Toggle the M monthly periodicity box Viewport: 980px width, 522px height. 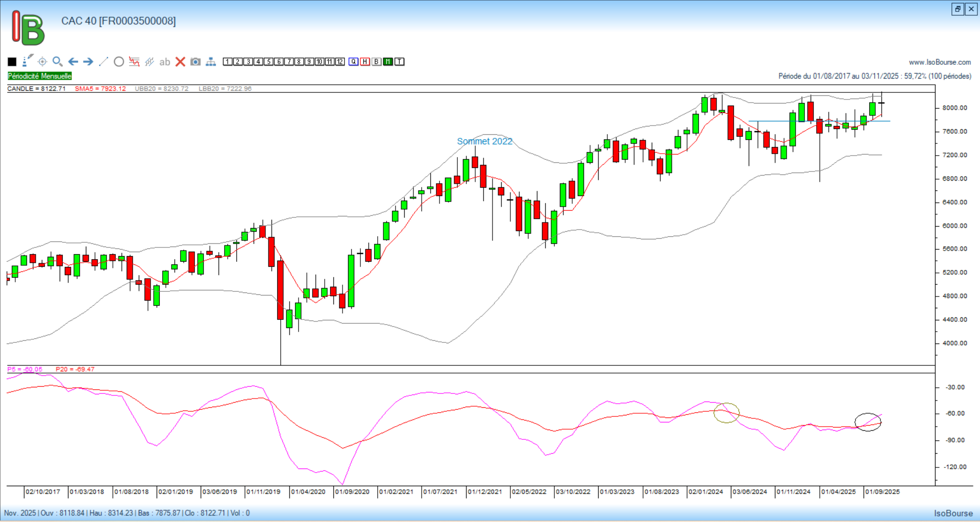click(388, 62)
